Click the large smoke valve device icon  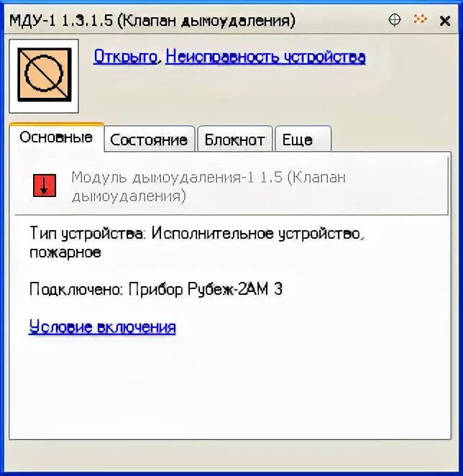tap(44, 76)
